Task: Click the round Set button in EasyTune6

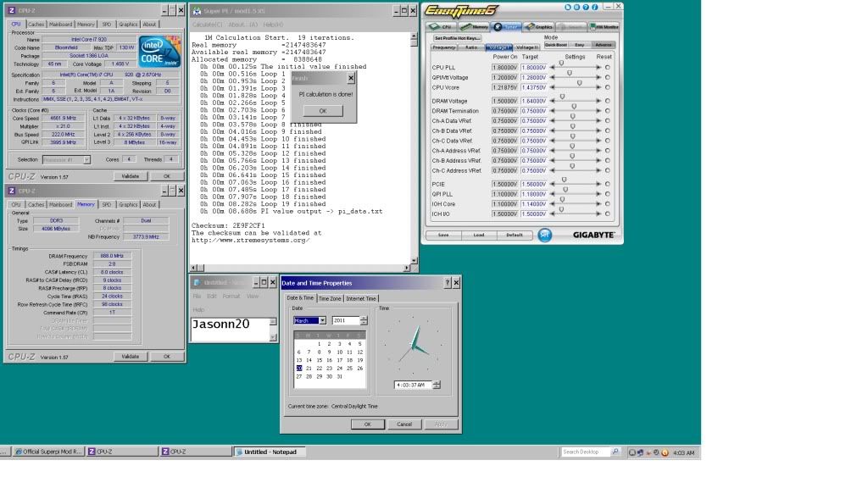Action: point(545,236)
